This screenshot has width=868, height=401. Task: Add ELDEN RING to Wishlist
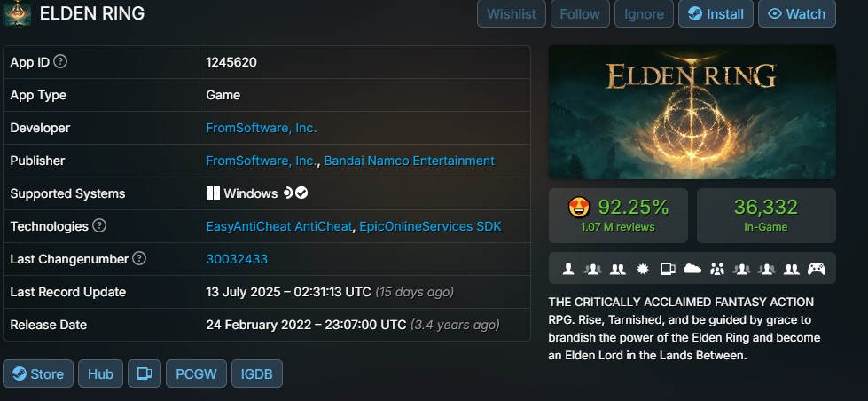tap(512, 14)
